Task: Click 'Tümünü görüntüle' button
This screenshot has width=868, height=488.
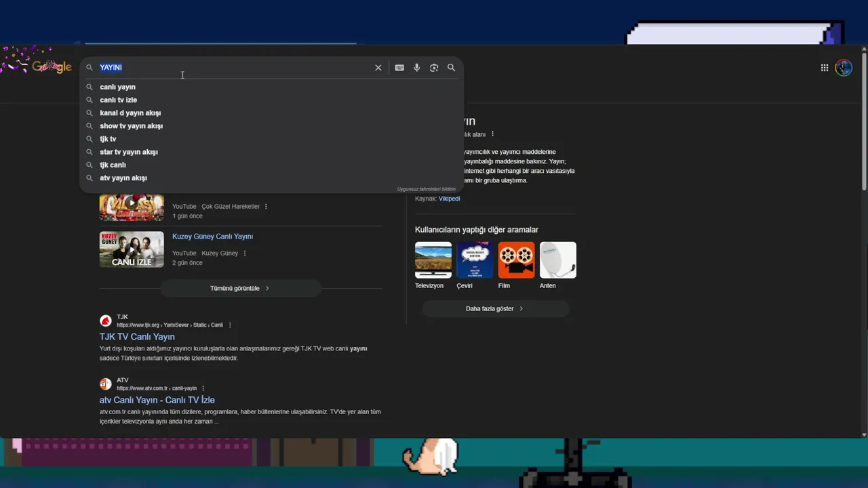Action: 240,288
